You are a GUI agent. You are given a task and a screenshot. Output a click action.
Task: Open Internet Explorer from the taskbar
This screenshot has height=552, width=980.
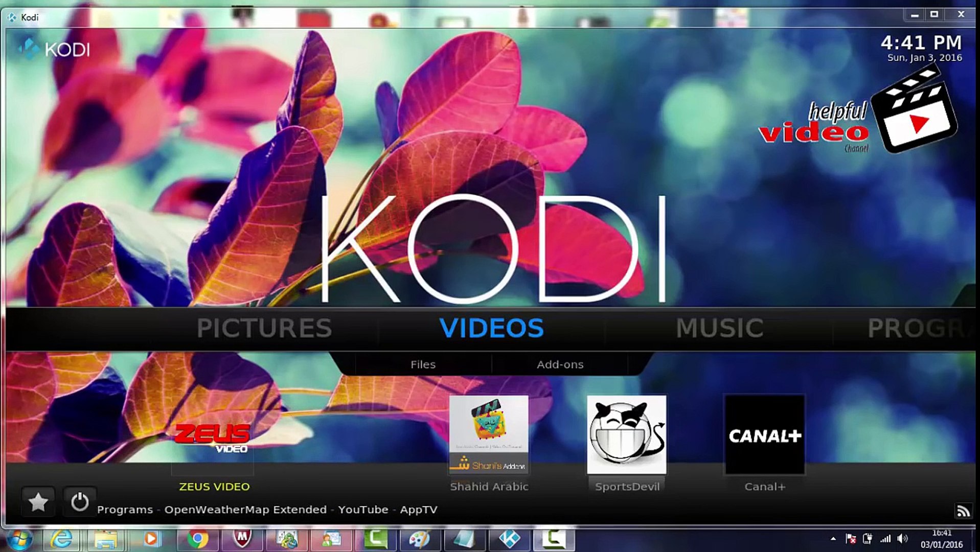tap(61, 540)
